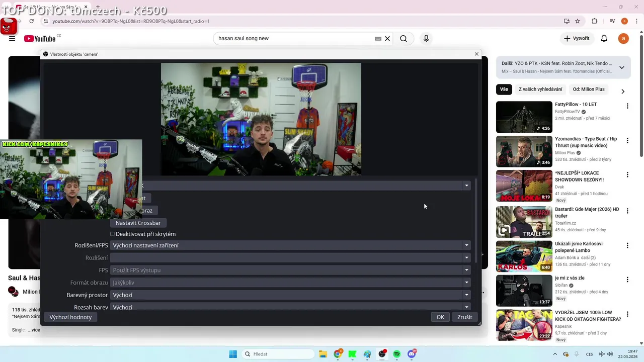Open the Windows Start menu
Screen dimensions: 644x362
233,354
